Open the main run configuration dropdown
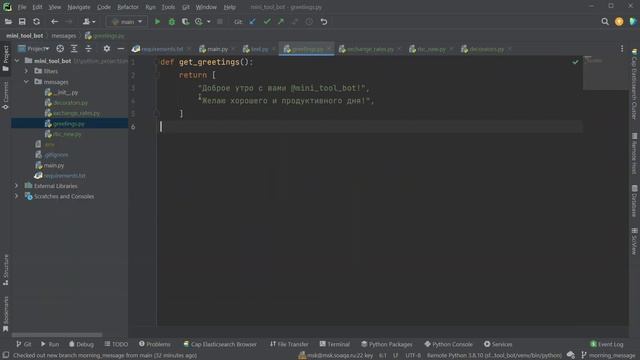This screenshot has width=640, height=360. pyautogui.click(x=127, y=22)
